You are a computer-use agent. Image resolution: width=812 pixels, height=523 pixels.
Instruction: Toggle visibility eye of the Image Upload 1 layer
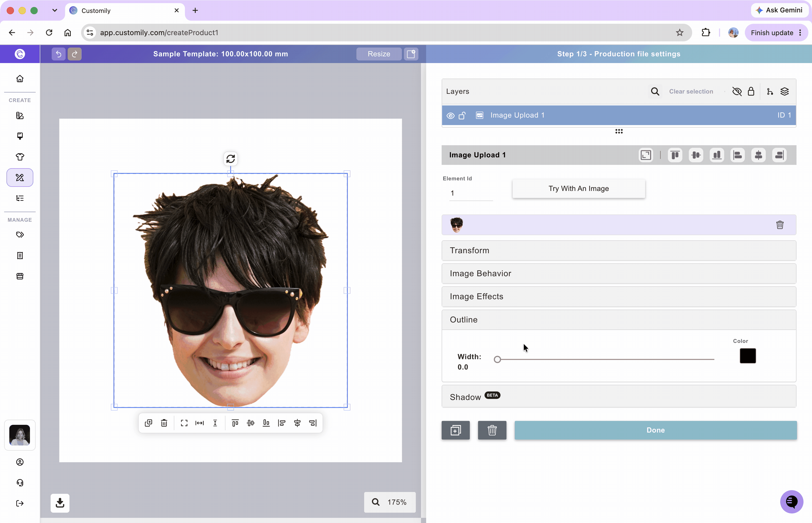(450, 116)
